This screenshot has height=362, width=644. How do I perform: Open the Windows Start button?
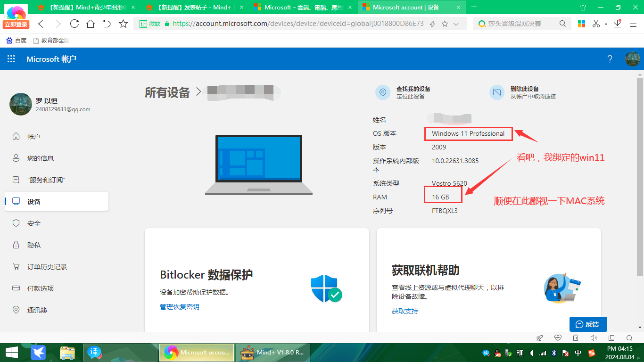click(12, 352)
